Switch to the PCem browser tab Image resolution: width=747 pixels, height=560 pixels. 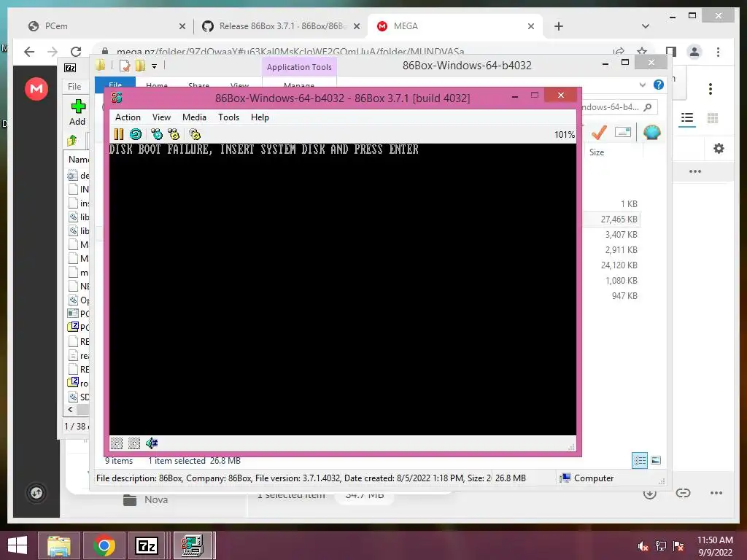(x=105, y=26)
